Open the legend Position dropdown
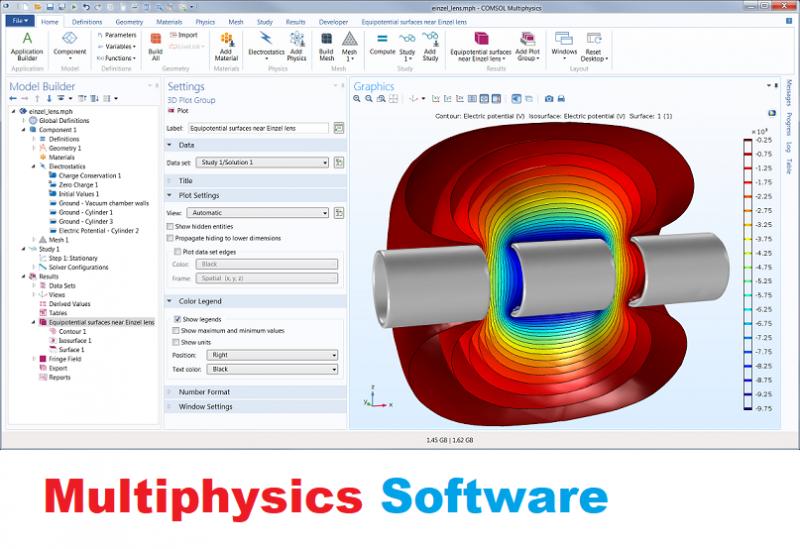This screenshot has width=800, height=549. pyautogui.click(x=272, y=355)
